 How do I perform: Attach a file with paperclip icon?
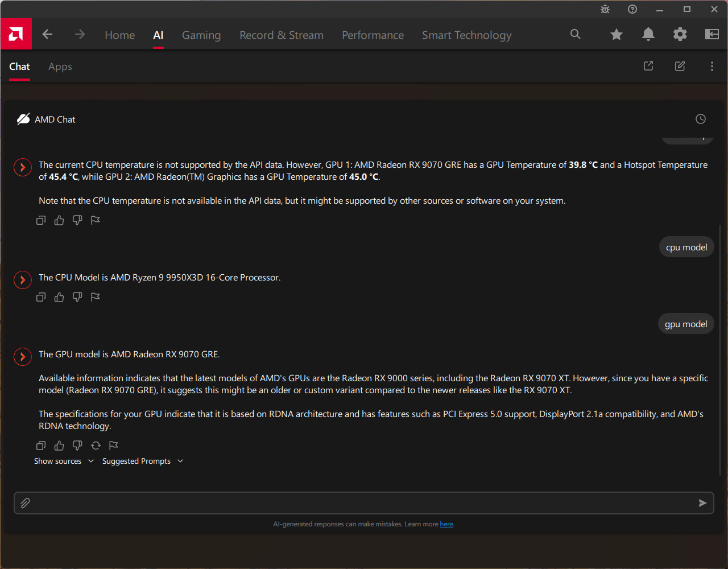coord(25,503)
